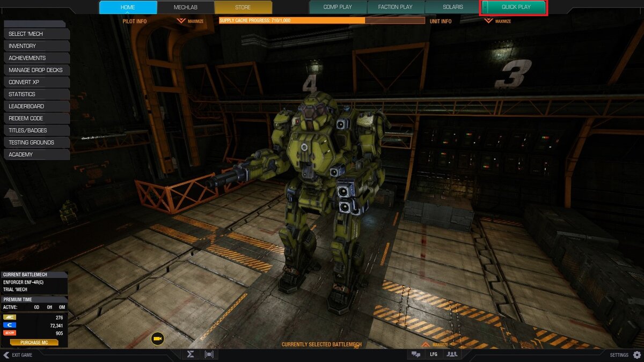Open the group/friends people icon
Image resolution: width=644 pixels, height=362 pixels.
point(452,354)
